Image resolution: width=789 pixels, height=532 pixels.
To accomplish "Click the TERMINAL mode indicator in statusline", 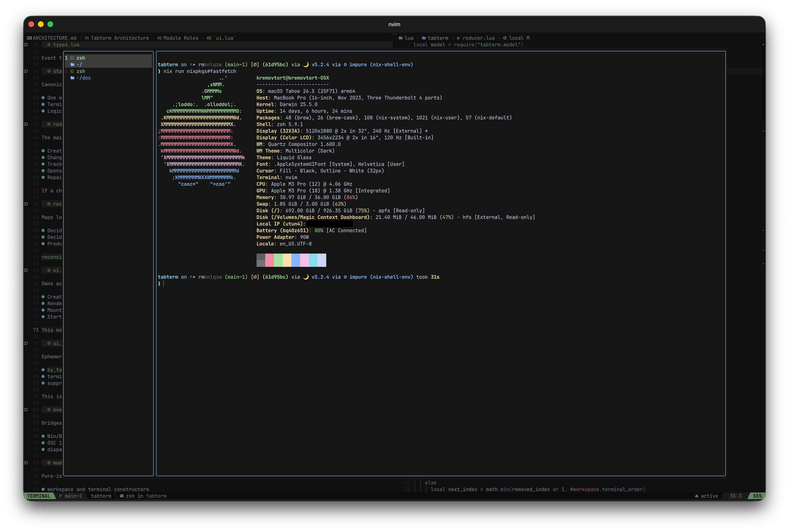I will (x=39, y=496).
